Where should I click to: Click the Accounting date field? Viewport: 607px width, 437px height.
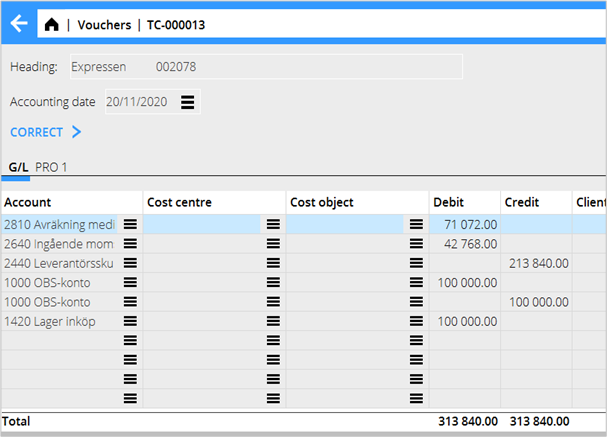point(138,102)
